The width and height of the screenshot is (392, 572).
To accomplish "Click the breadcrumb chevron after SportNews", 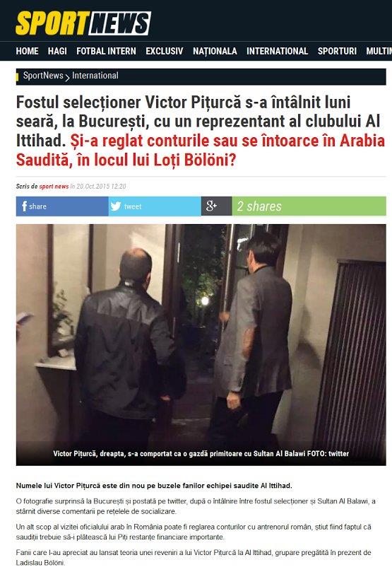I will pyautogui.click(x=67, y=77).
